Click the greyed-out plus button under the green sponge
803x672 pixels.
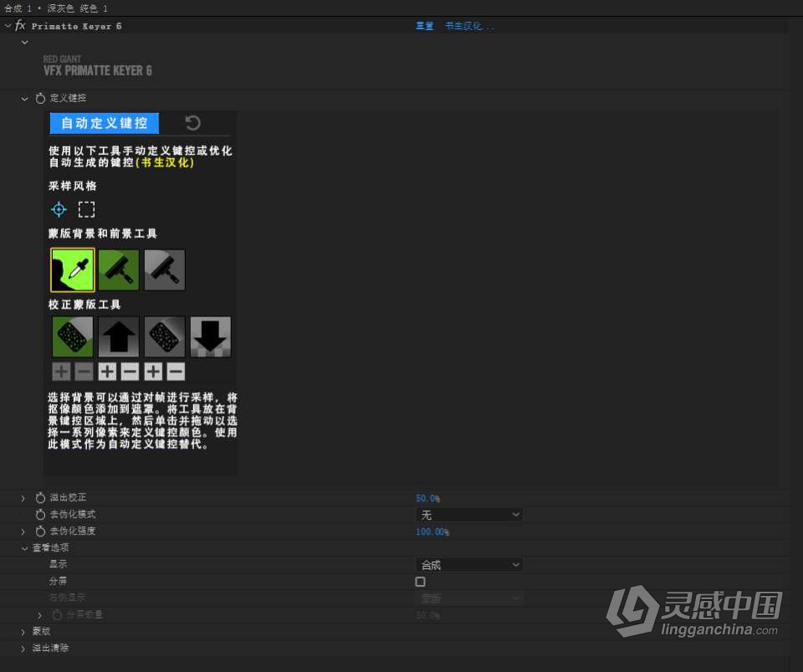click(x=61, y=372)
